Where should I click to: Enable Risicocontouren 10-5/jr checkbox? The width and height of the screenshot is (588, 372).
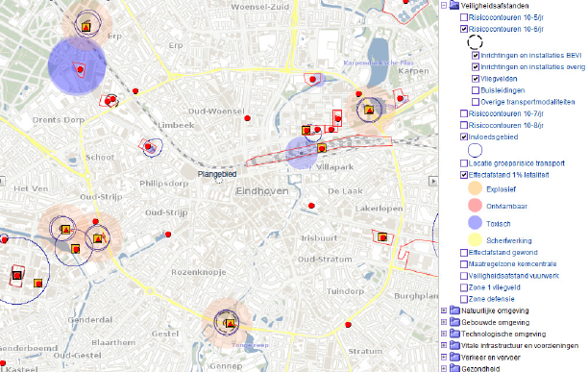pyautogui.click(x=464, y=17)
